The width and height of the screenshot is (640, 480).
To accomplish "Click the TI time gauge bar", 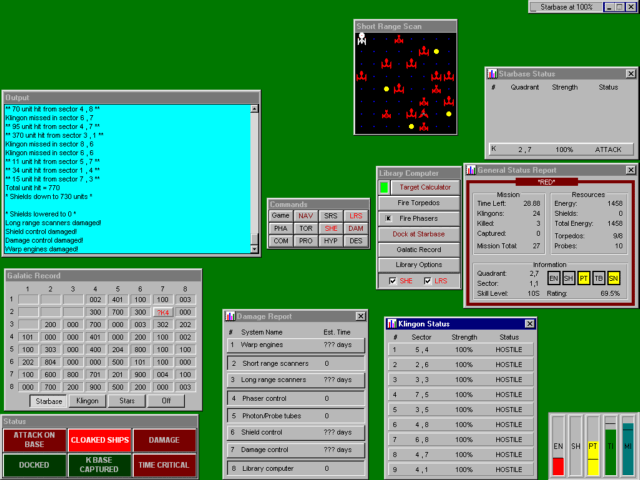I will point(610,446).
